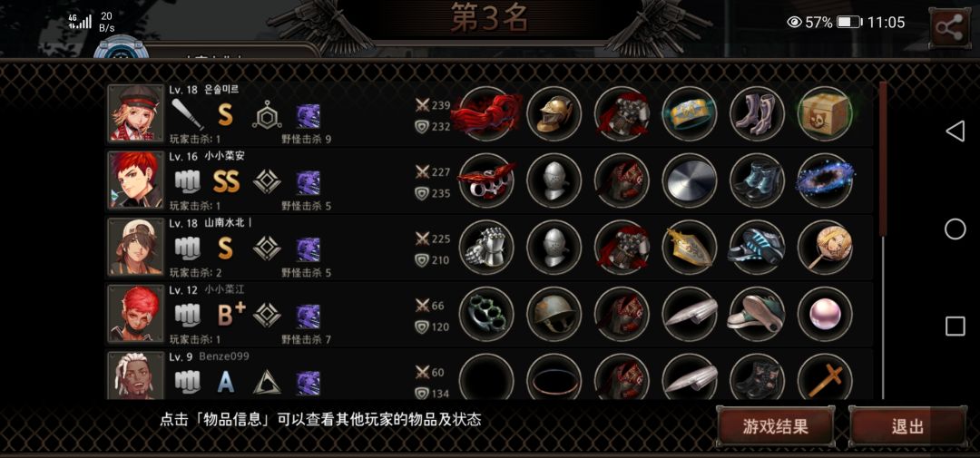The height and width of the screenshot is (458, 980).
Task: Select the golden shield item of 山南水北
Action: tap(690, 247)
